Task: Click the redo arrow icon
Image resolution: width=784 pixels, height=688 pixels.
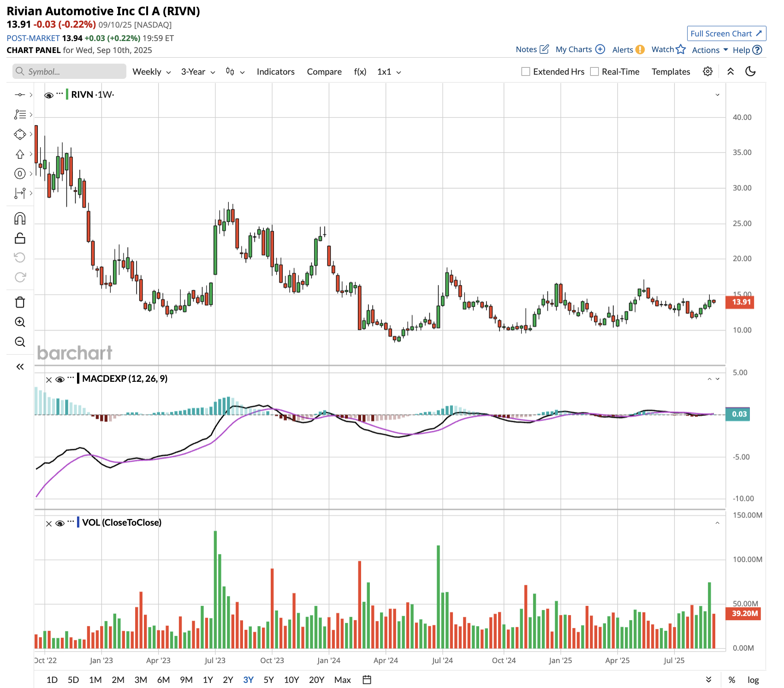Action: point(20,277)
